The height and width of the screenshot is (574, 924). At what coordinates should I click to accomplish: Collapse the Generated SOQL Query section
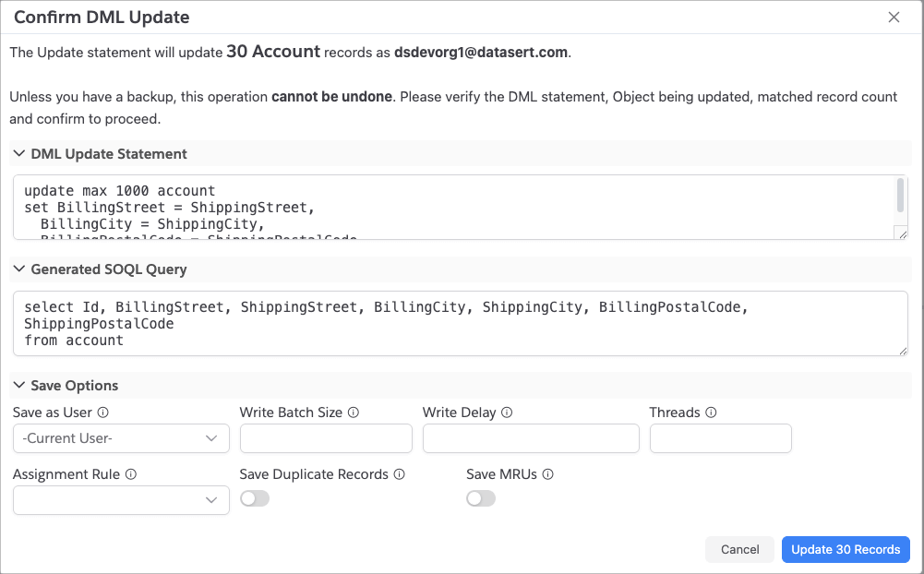(x=18, y=269)
